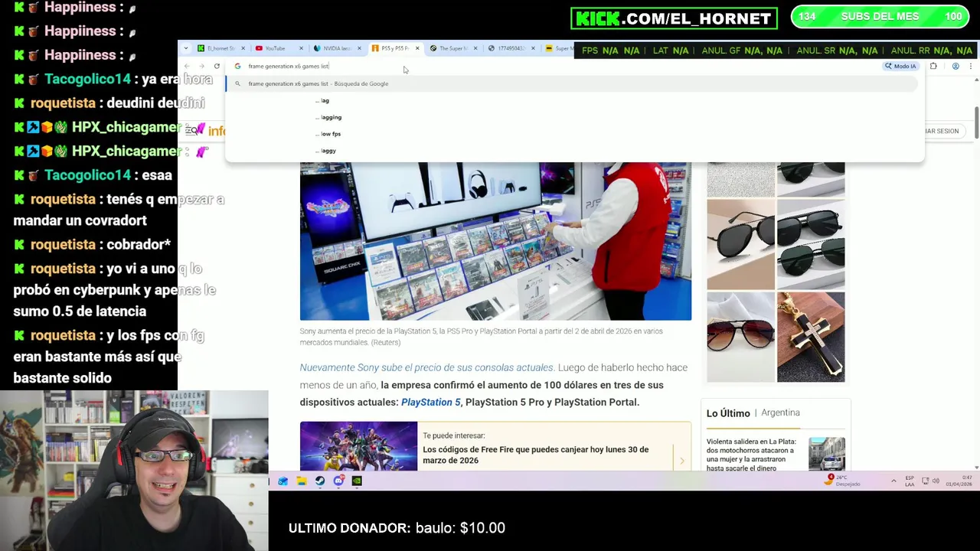Open the browser profile icon
Image resolution: width=980 pixels, height=551 pixels.
(x=955, y=66)
